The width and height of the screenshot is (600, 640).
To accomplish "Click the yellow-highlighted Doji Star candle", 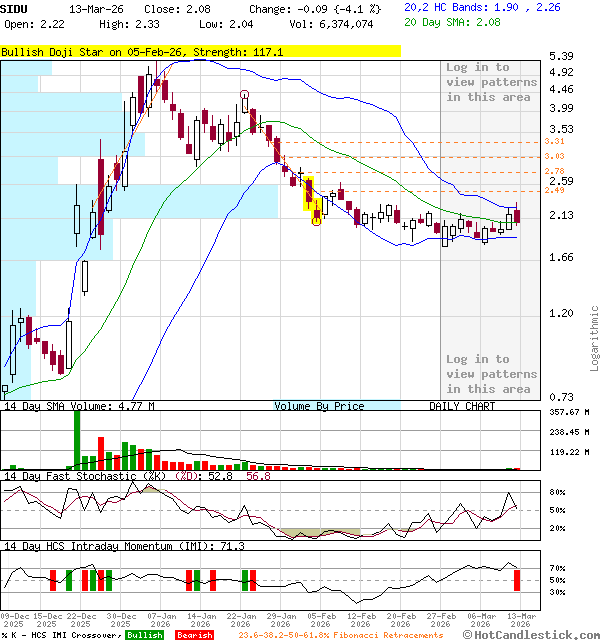I will pyautogui.click(x=309, y=191).
